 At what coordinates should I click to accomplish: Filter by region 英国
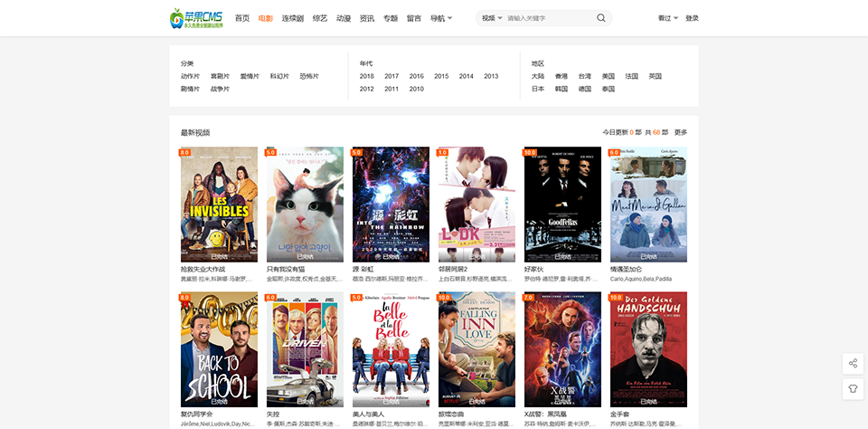click(x=655, y=77)
